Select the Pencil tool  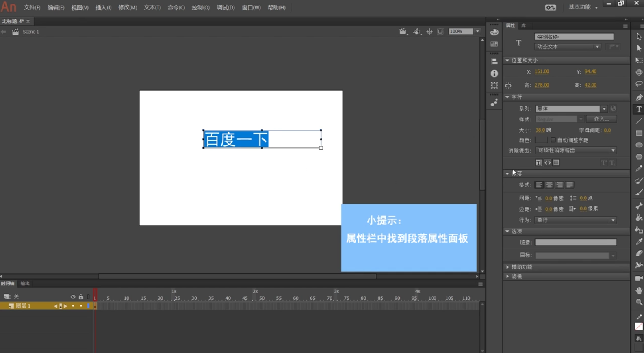point(639,168)
